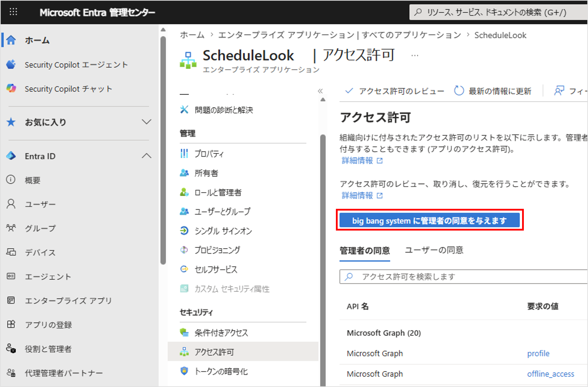Collapse the resource menu with double chevron

320,91
